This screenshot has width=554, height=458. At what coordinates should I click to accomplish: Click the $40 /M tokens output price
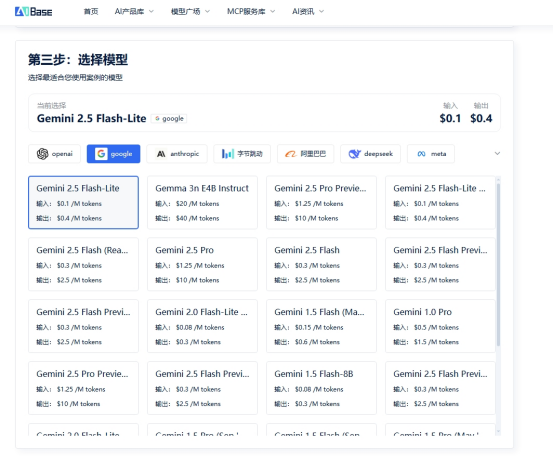[x=198, y=218]
